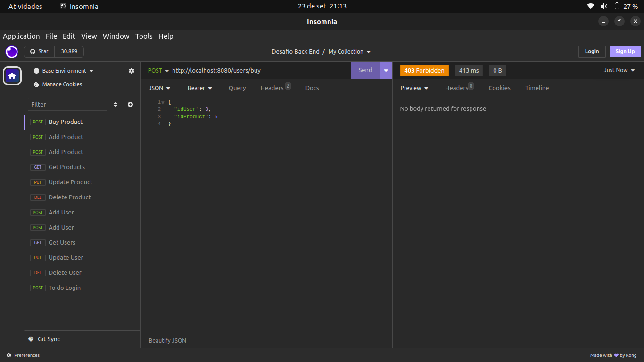Click the Send request button

[365, 70]
